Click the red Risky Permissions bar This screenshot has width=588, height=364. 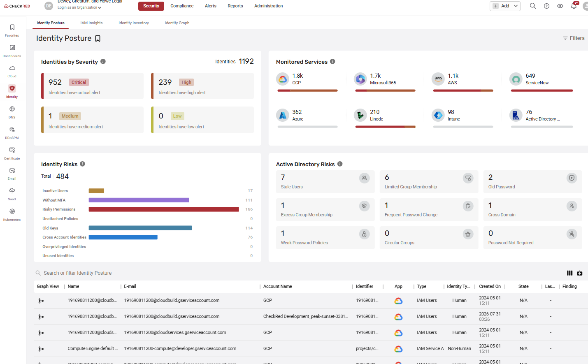point(164,209)
